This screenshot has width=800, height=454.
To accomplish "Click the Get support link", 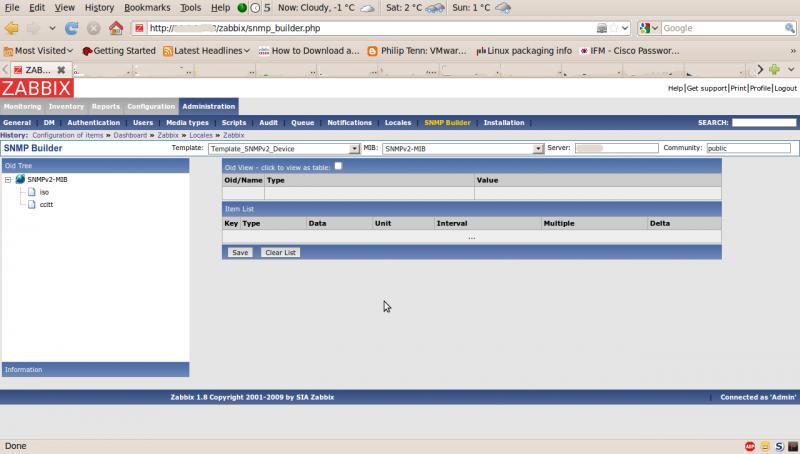I will (x=707, y=88).
